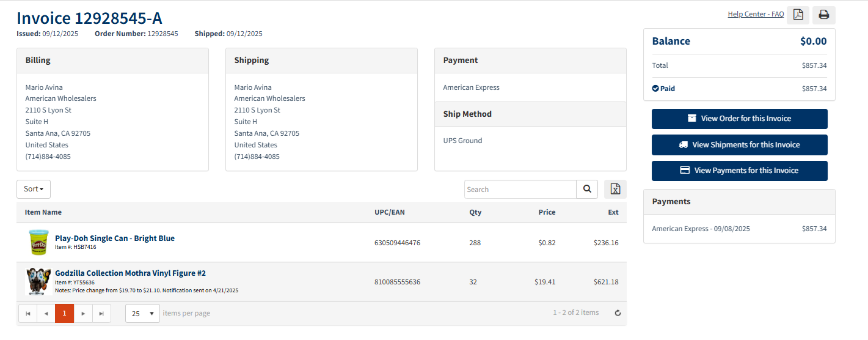Refresh the item list
The height and width of the screenshot is (340, 868).
point(618,313)
